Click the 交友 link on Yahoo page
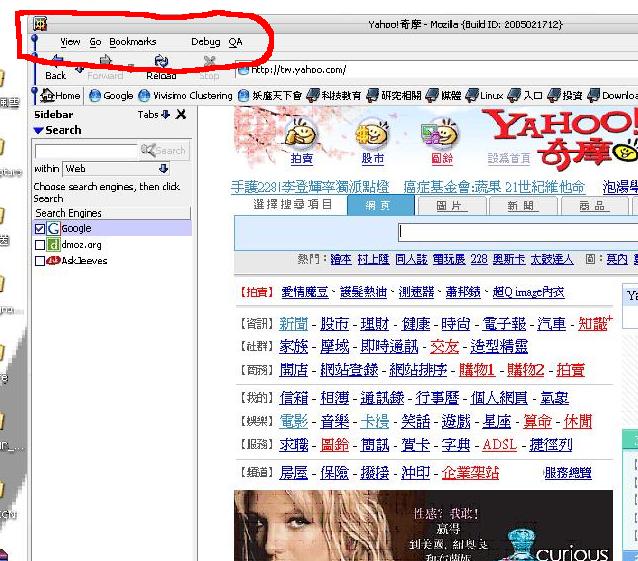638x561 pixels. (444, 347)
